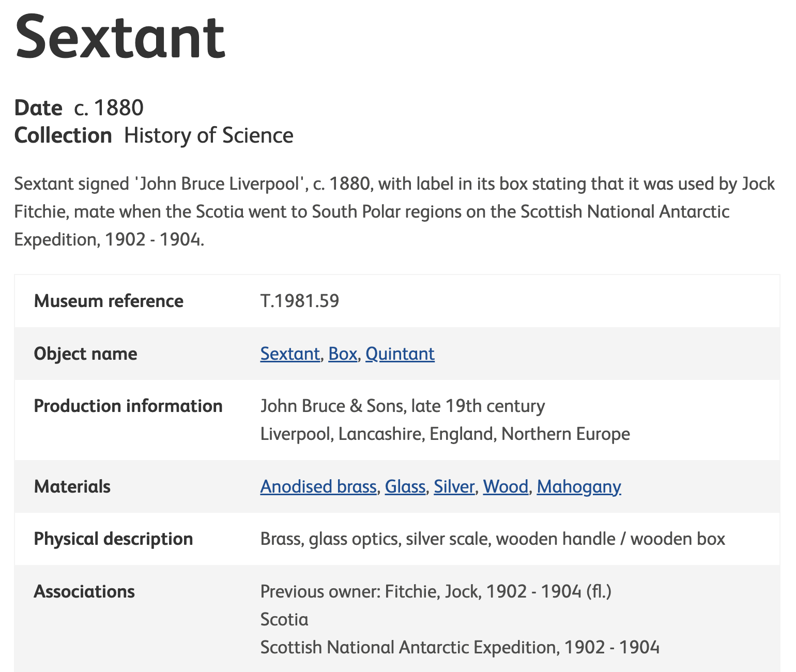
Task: Select the Glass material link
Action: point(405,486)
